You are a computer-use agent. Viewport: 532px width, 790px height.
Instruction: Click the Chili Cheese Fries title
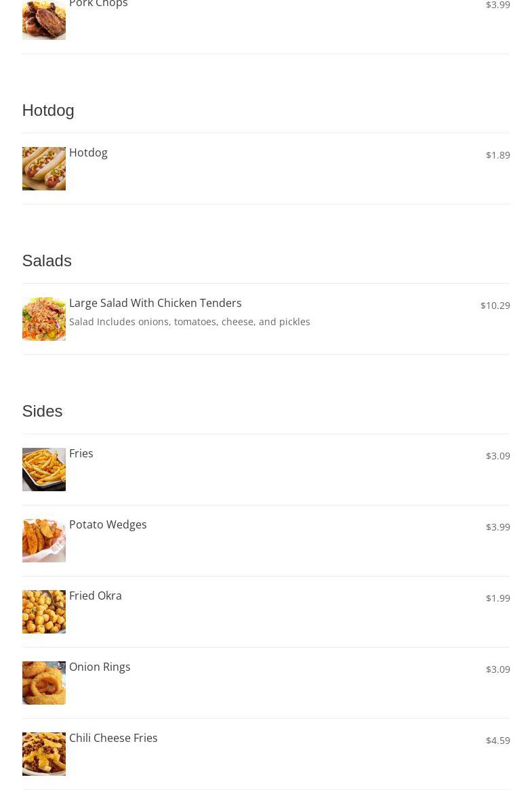[113, 738]
